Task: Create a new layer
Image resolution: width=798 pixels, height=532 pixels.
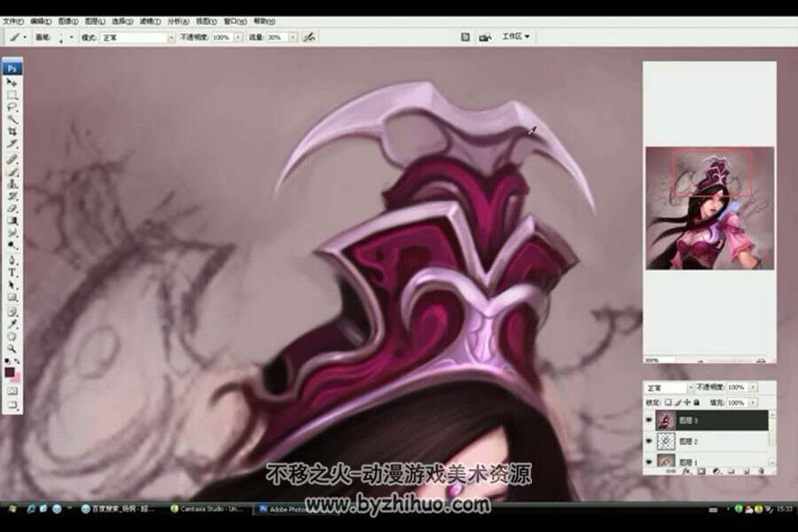Action: pos(747,471)
